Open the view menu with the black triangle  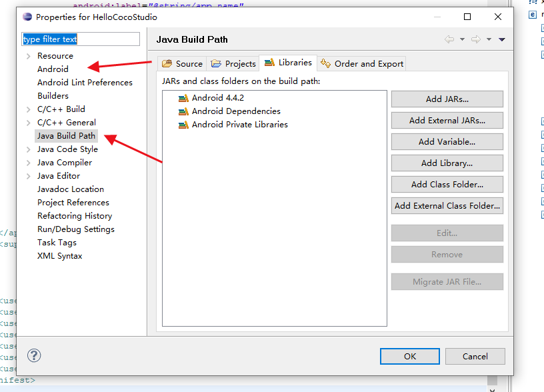click(502, 39)
